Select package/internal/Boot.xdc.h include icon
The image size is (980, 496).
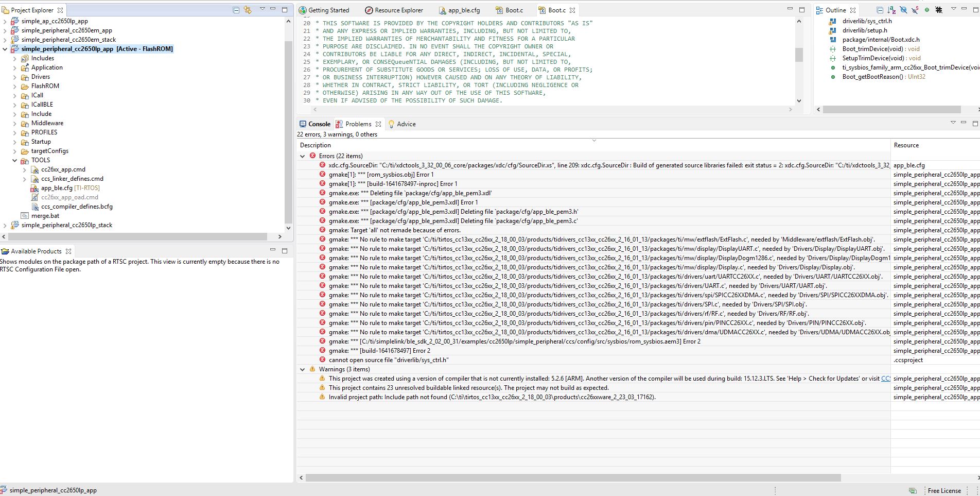[833, 40]
